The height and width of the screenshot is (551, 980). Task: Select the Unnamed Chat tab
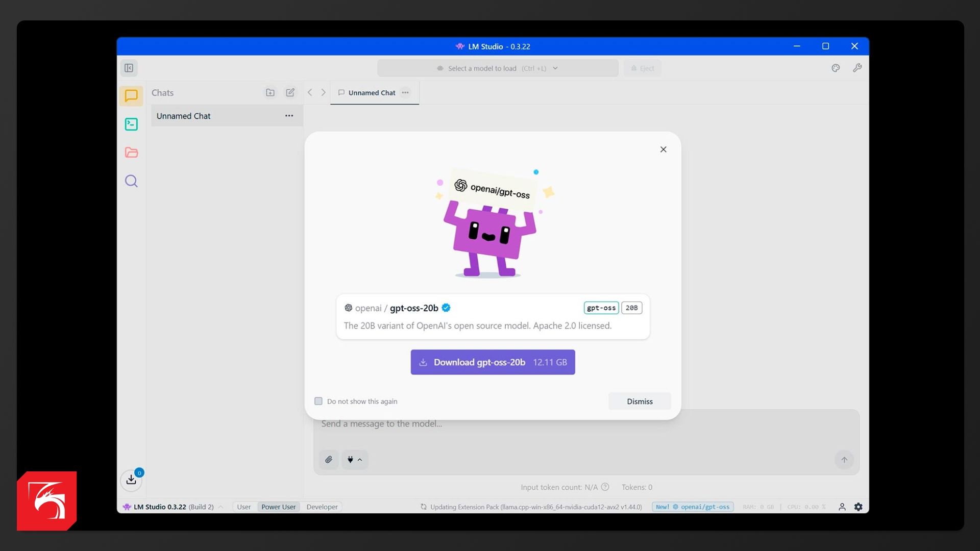(x=371, y=93)
